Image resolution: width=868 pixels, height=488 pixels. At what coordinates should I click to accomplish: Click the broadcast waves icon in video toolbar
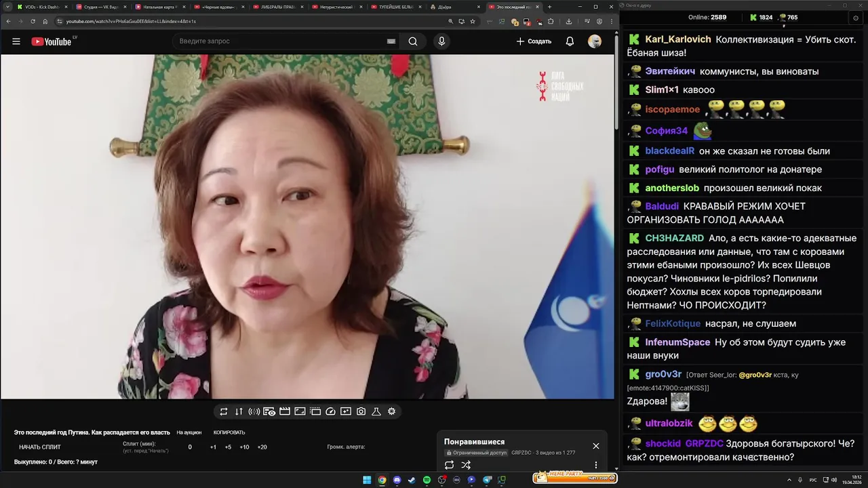(x=254, y=411)
